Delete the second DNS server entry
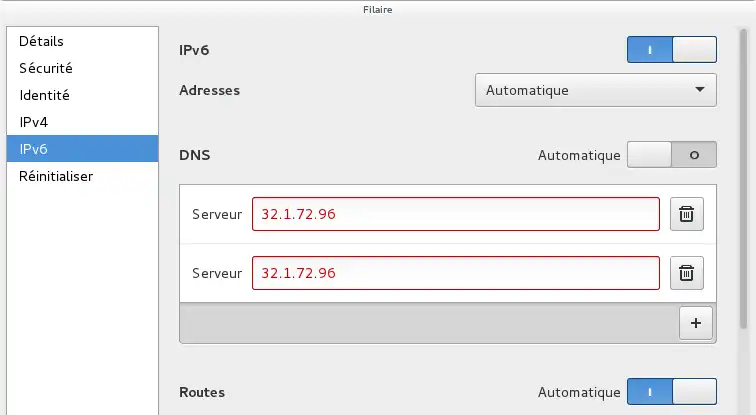This screenshot has width=756, height=415. point(687,273)
